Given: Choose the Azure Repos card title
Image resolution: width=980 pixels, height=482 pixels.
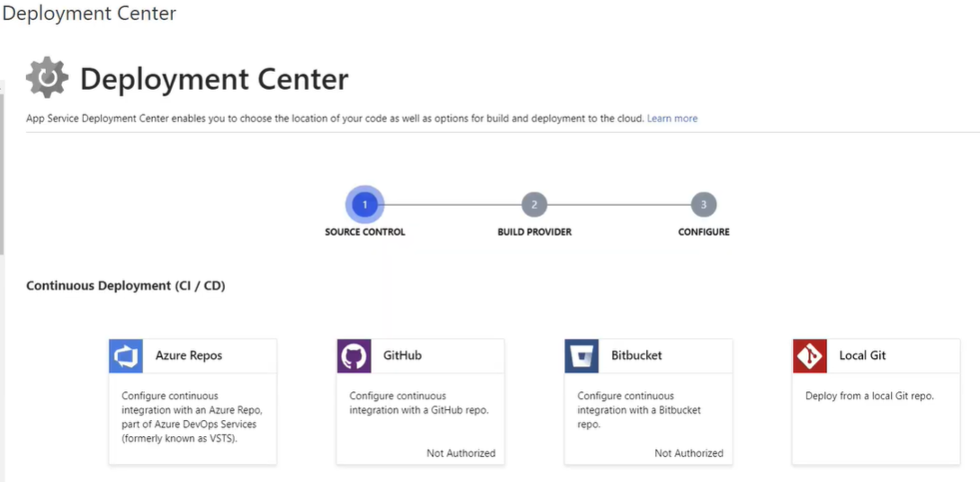Looking at the screenshot, I should coord(189,356).
